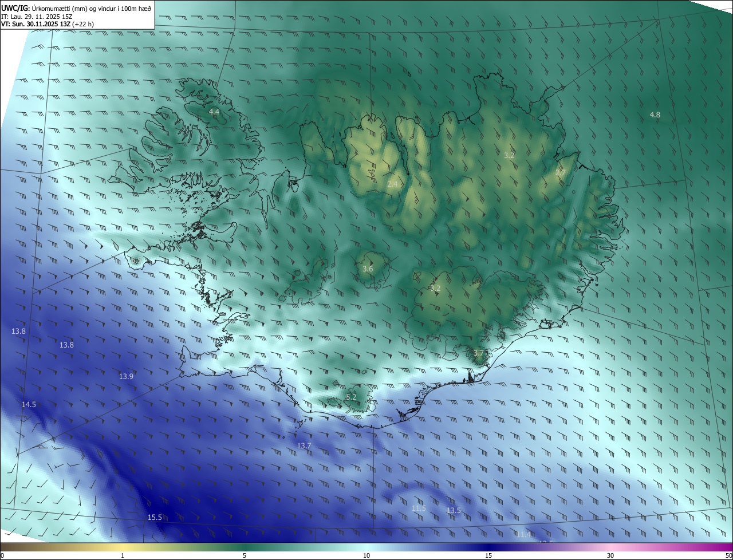
Task: Click the 'VT: Sun. 30.11.2025 13Z (+22 h)' line
Action: (x=48, y=25)
